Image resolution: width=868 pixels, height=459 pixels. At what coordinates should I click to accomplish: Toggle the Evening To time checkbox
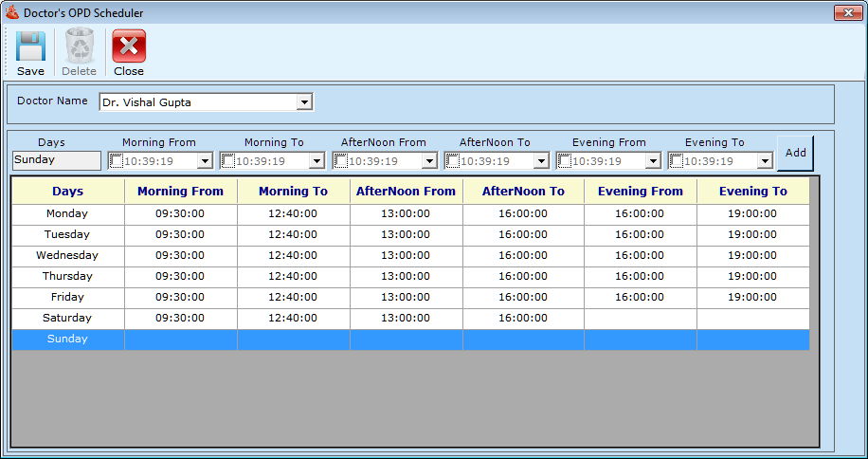tap(676, 161)
